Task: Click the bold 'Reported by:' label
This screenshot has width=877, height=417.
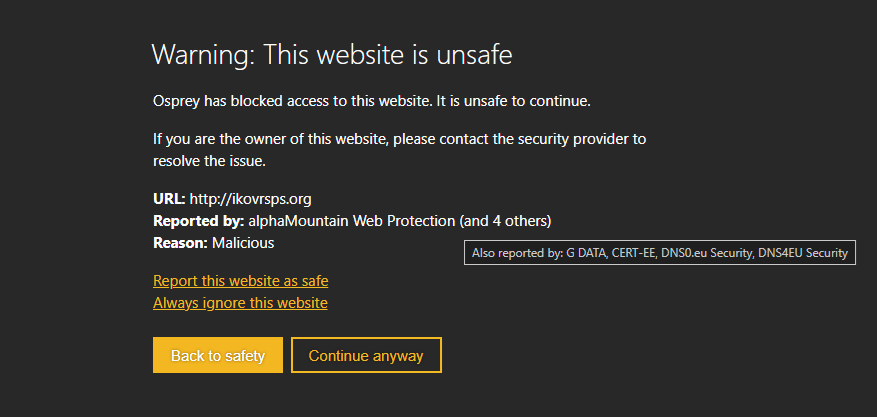Action: pyautogui.click(x=199, y=221)
